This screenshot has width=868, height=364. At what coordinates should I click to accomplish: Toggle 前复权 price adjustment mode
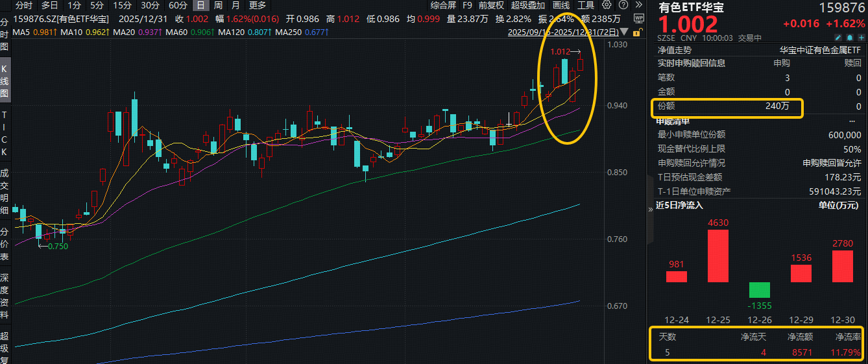490,5
